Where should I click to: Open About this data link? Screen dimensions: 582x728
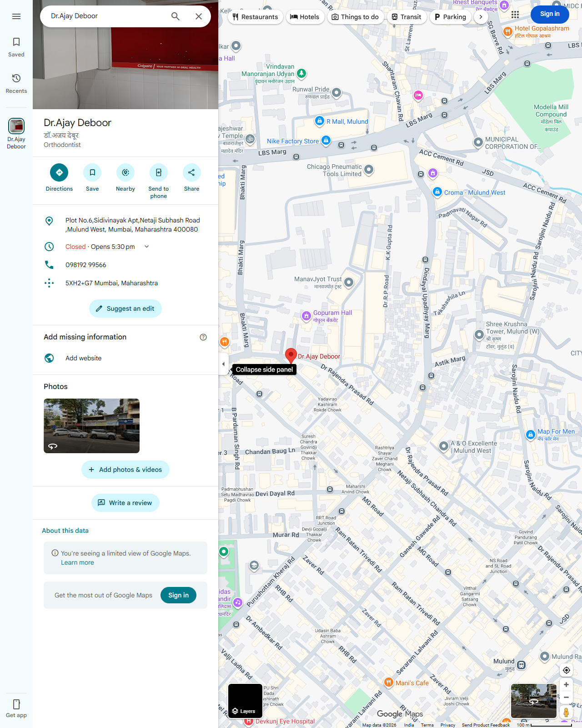(x=65, y=531)
